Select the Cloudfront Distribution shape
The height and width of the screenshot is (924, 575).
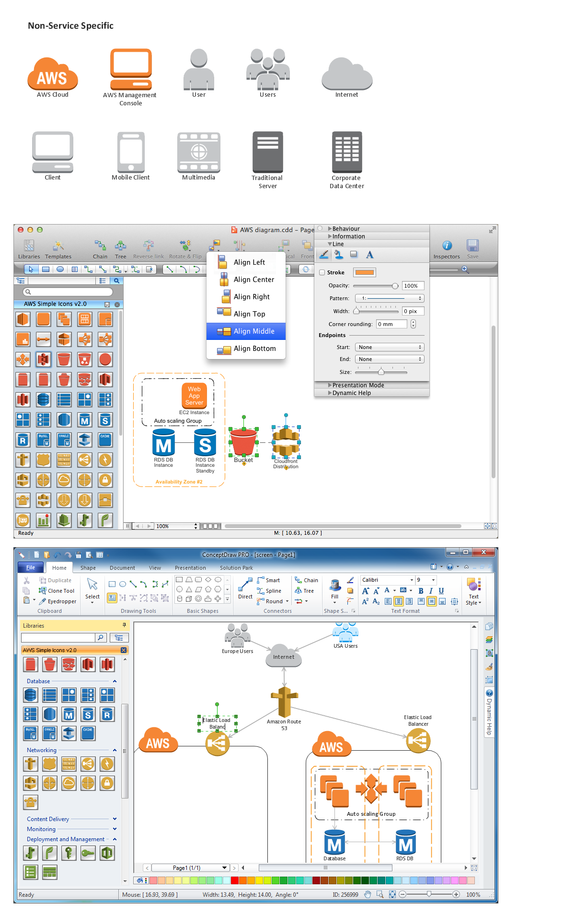click(286, 442)
